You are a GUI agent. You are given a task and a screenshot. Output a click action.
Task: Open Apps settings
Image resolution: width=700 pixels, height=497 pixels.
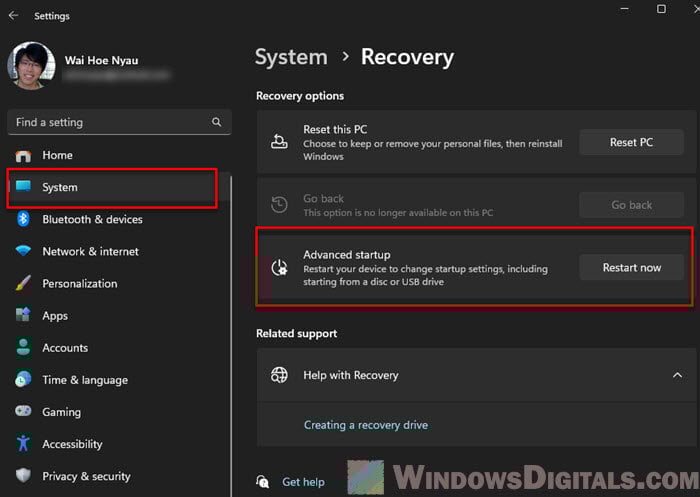(119, 316)
